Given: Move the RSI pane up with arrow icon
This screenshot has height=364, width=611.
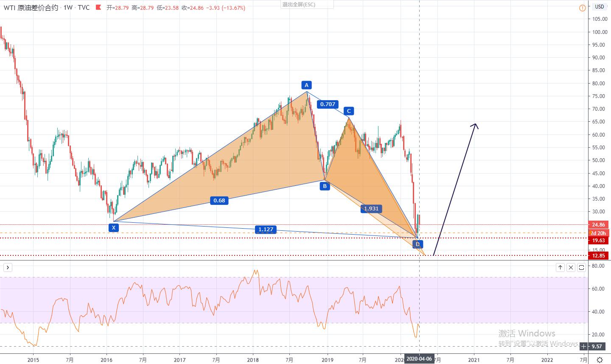Looking at the screenshot, I should point(561,267).
